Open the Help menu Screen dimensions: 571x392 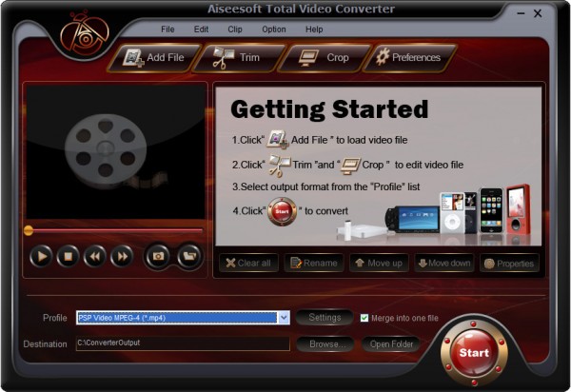tap(314, 29)
